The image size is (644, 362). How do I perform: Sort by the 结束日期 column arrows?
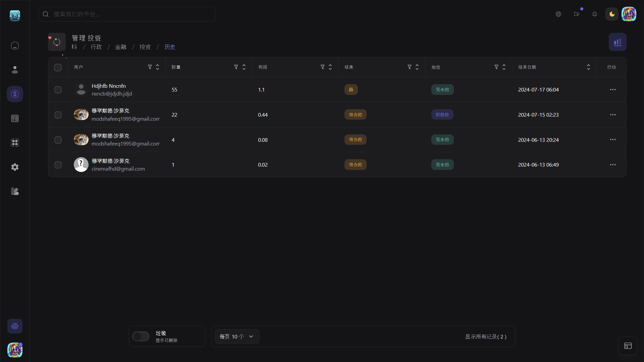[588, 67]
